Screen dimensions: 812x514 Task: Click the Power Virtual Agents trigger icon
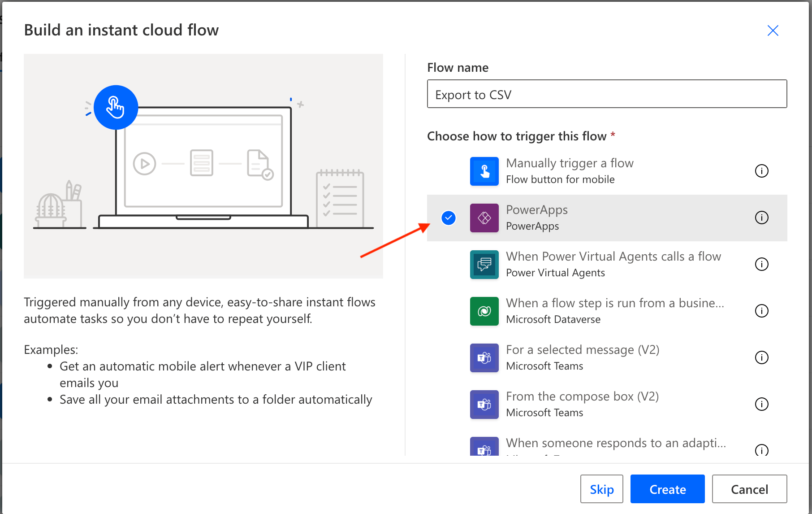point(484,265)
